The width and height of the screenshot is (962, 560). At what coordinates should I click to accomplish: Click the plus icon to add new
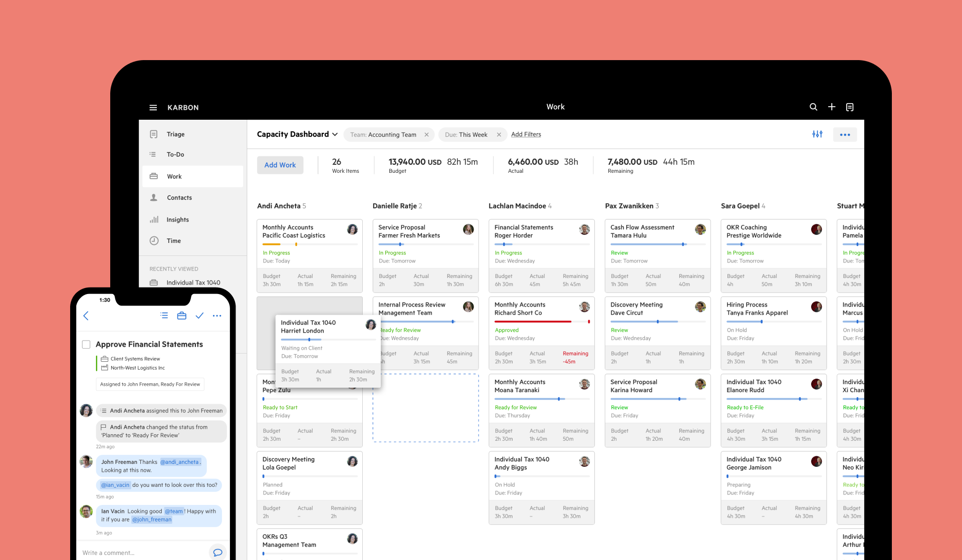(x=831, y=107)
